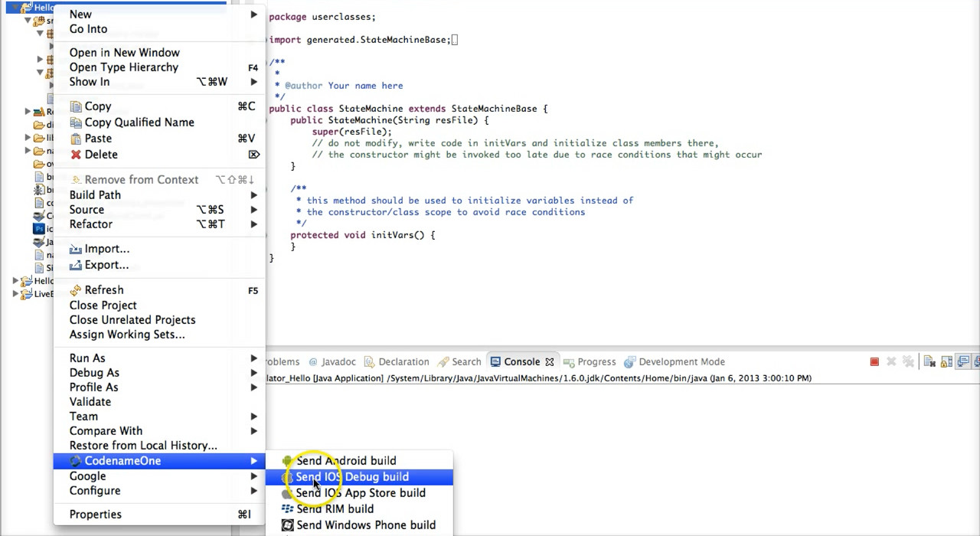Click the '@author Your name here' comment
The height and width of the screenshot is (536, 980).
click(344, 86)
